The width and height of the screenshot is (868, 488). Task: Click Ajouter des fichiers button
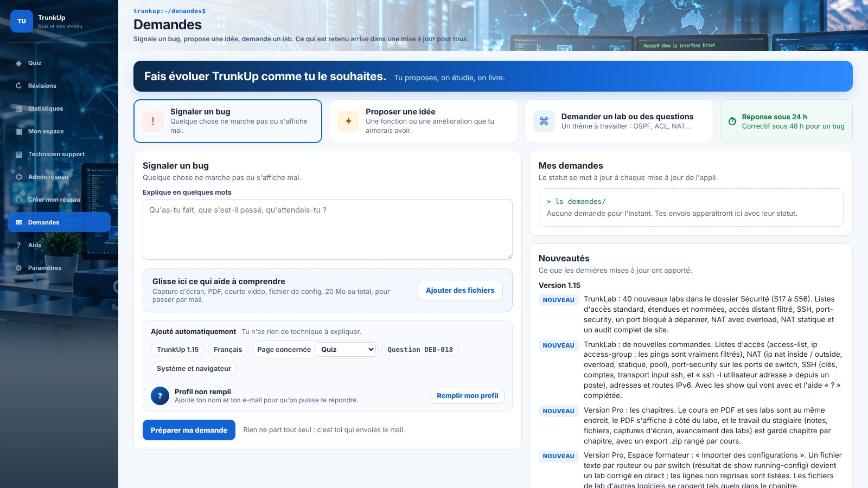pos(460,290)
